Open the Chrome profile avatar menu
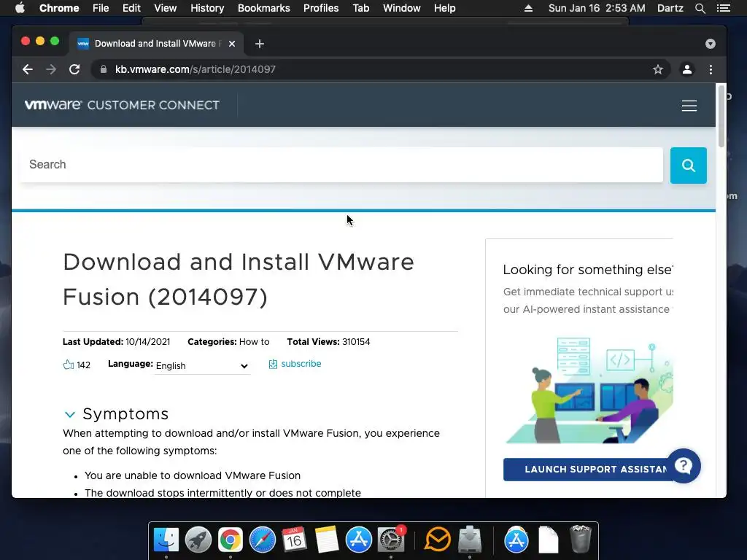747x560 pixels. tap(687, 69)
